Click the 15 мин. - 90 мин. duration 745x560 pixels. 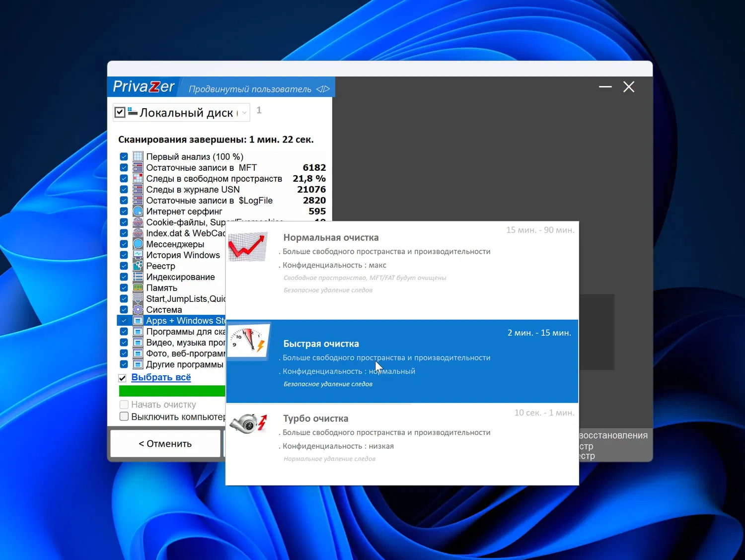click(540, 230)
